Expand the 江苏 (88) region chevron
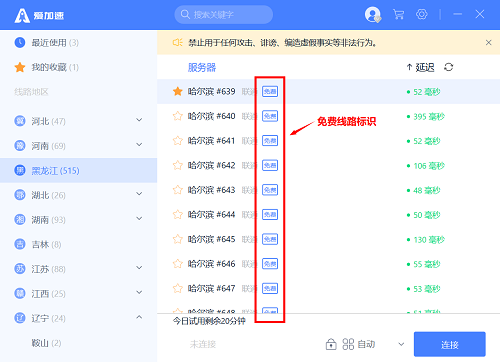Image resolution: width=500 pixels, height=362 pixels. tap(139, 268)
